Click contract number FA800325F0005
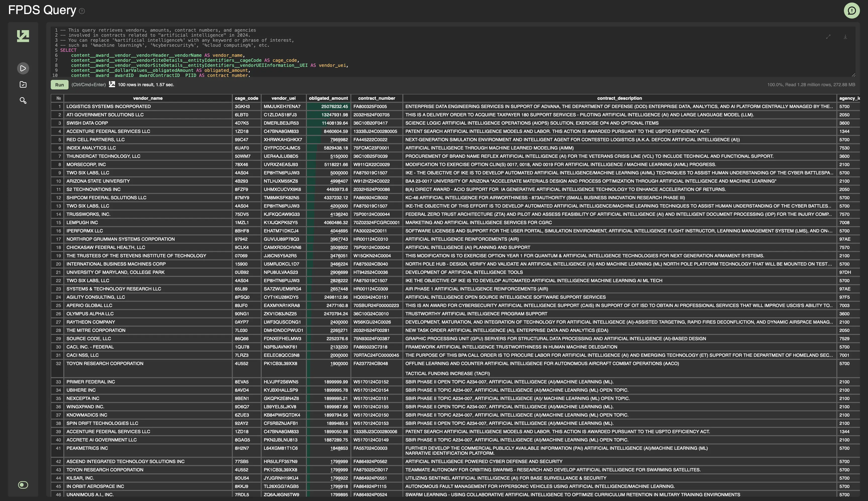 [x=376, y=107]
